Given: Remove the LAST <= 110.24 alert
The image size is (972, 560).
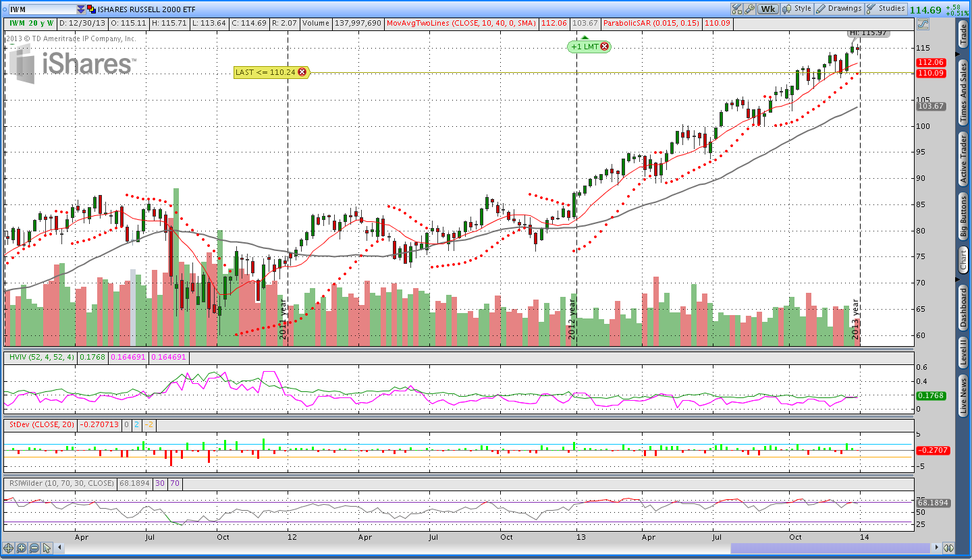Looking at the screenshot, I should (x=302, y=72).
